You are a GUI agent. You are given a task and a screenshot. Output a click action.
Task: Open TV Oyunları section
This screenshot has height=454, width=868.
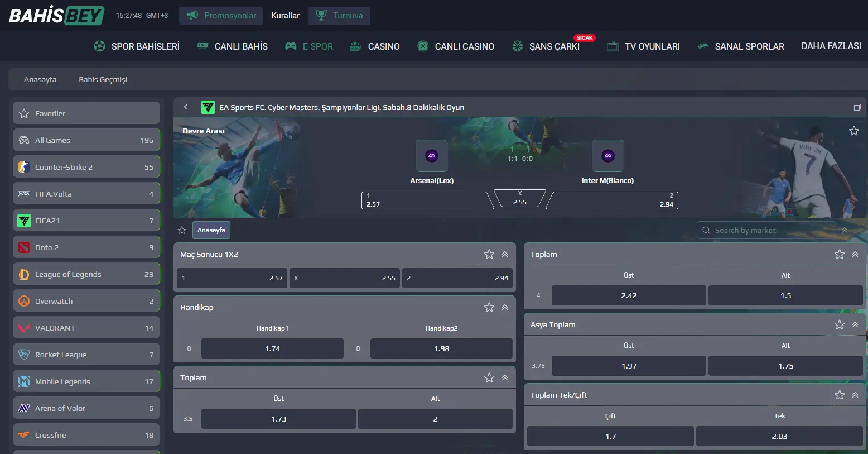[x=644, y=46]
